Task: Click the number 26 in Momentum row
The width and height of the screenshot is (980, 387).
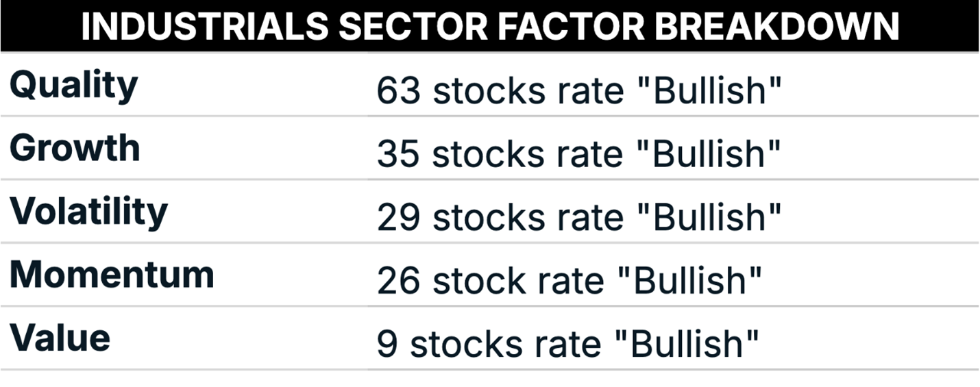Action: click(x=398, y=281)
